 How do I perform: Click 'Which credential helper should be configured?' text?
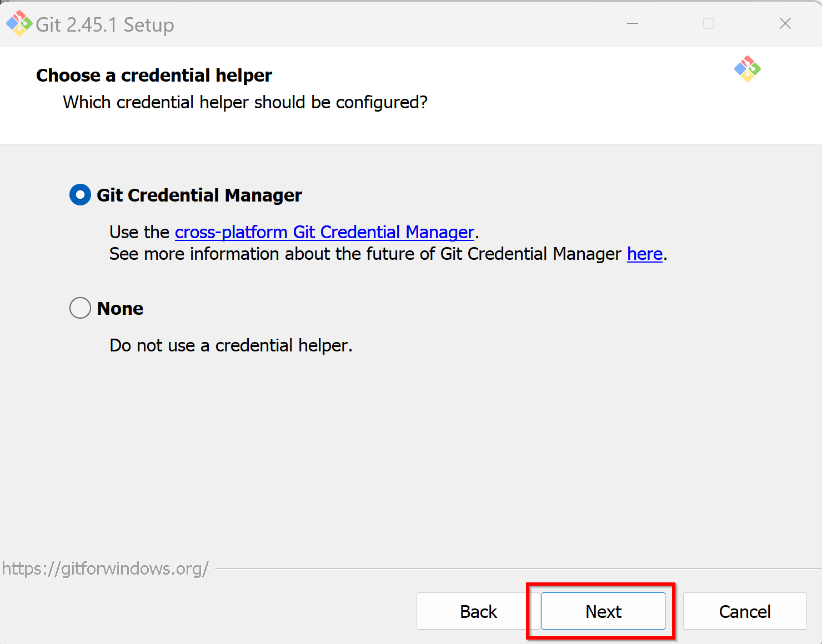[245, 103]
